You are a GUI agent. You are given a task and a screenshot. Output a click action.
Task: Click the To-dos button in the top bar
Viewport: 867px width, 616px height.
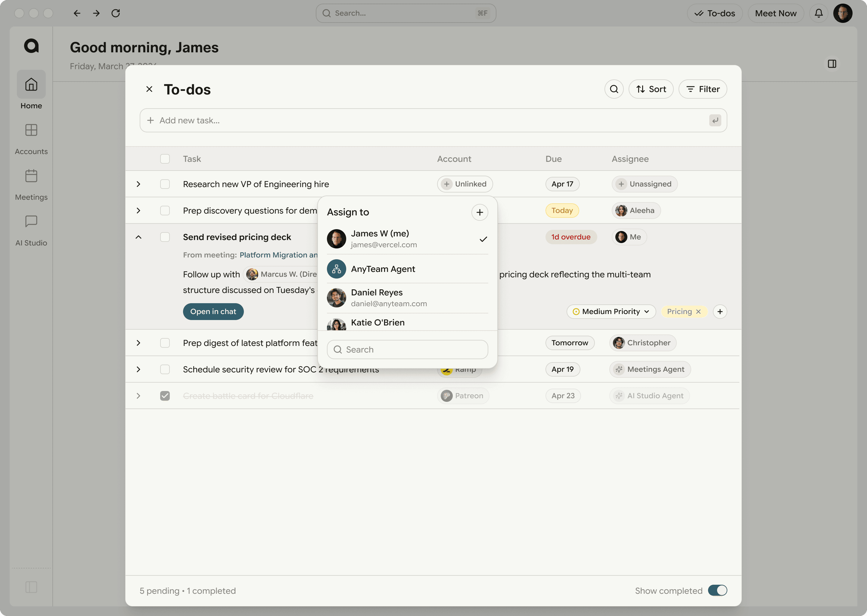(x=714, y=13)
